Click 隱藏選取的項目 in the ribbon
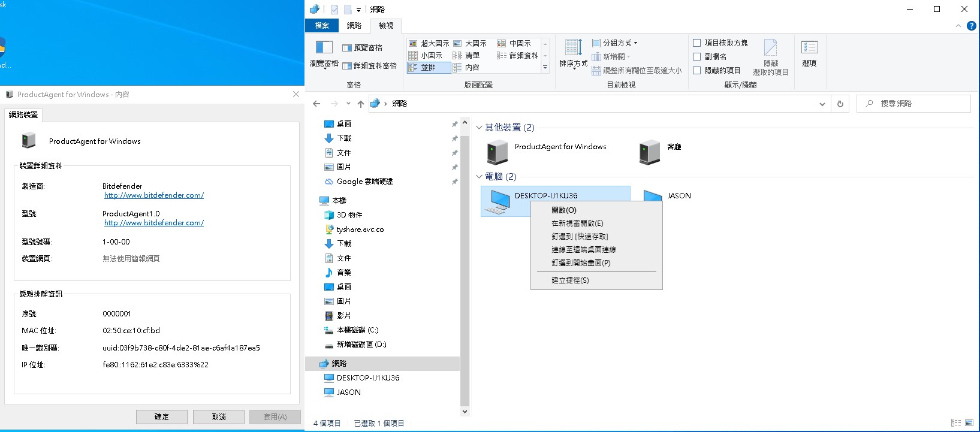980x432 pixels. [x=771, y=58]
